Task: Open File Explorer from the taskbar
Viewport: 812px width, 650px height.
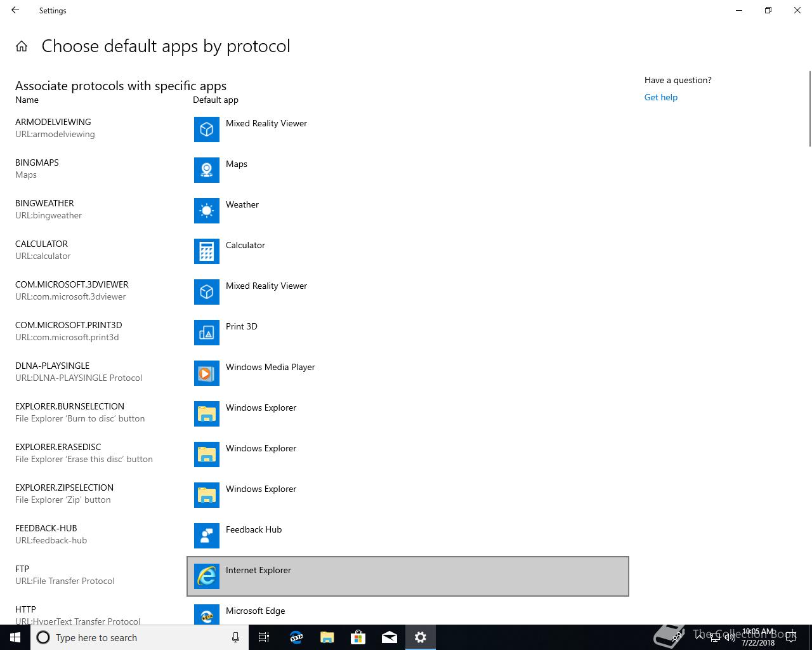Action: (x=327, y=637)
